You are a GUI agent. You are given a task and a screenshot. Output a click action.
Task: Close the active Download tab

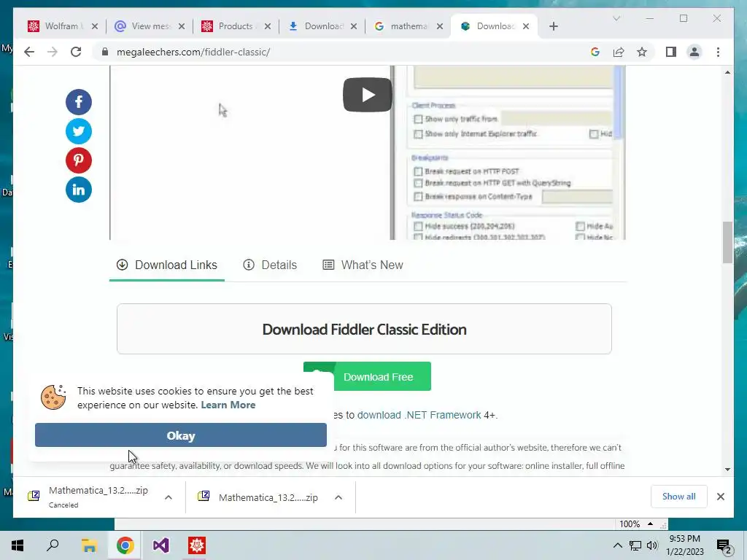coord(526,26)
